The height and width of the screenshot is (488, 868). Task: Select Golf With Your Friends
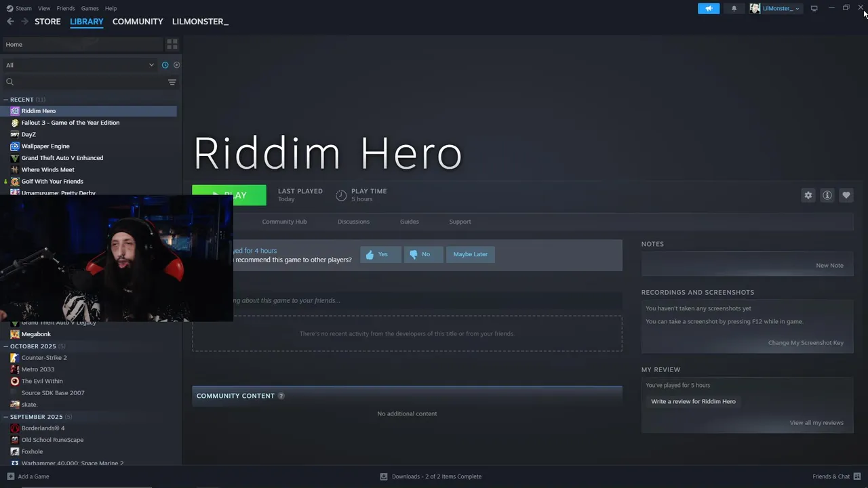52,182
